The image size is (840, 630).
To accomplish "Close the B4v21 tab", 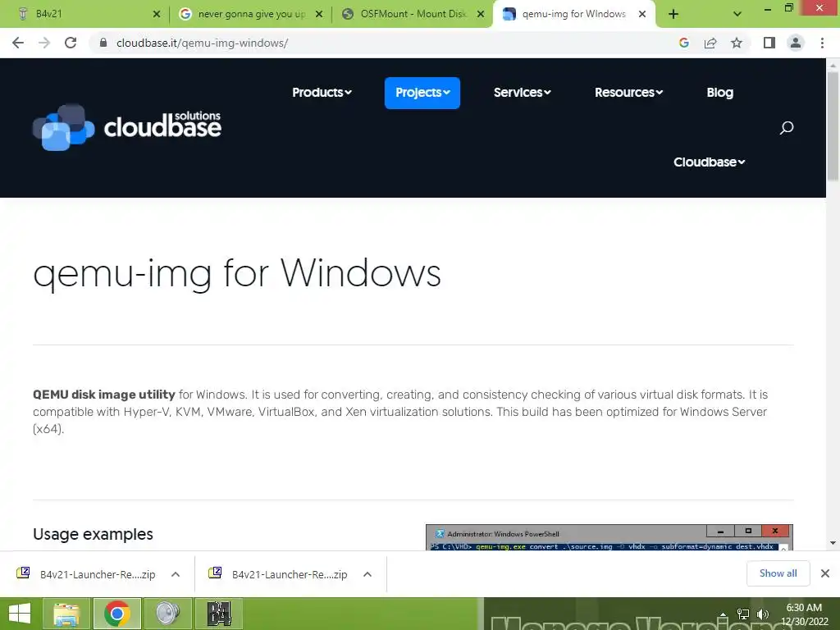I will pyautogui.click(x=157, y=15).
